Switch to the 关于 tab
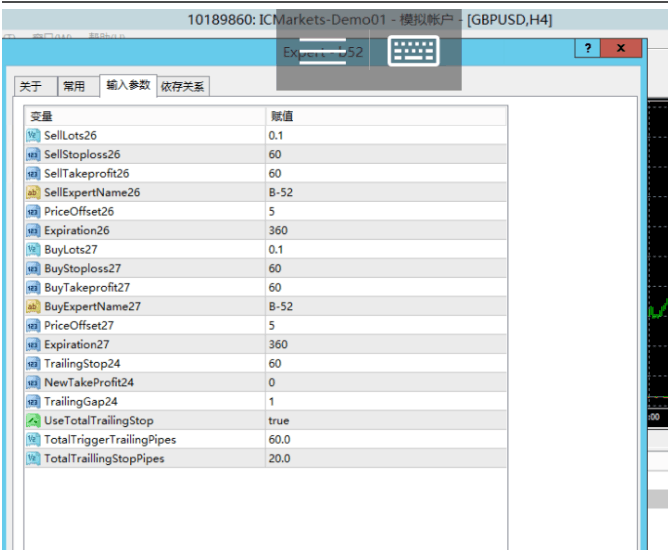Viewport: 670px width, 550px height. click(31, 87)
